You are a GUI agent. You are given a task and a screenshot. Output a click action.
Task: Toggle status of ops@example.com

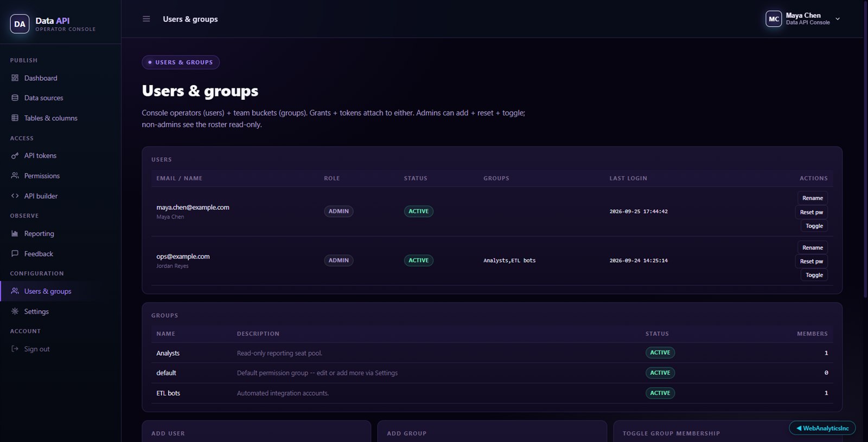pyautogui.click(x=814, y=276)
